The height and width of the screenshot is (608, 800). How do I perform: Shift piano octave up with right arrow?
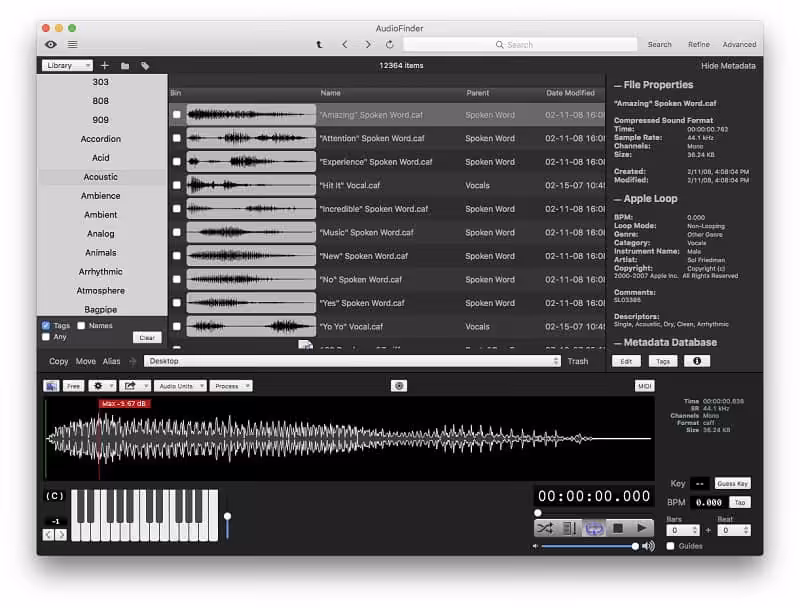click(x=61, y=535)
